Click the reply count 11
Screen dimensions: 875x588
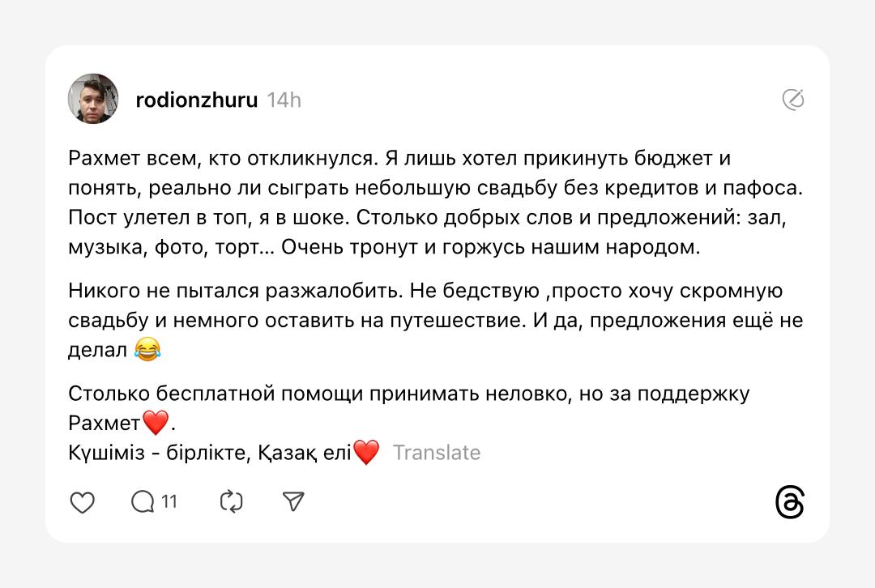coord(169,502)
